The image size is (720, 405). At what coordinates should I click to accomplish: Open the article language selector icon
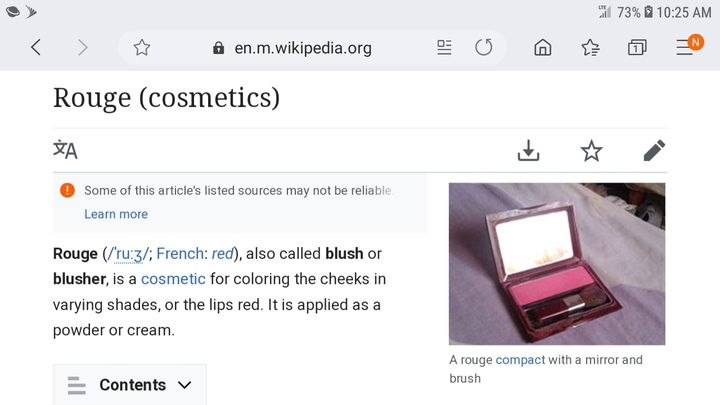pyautogui.click(x=65, y=150)
